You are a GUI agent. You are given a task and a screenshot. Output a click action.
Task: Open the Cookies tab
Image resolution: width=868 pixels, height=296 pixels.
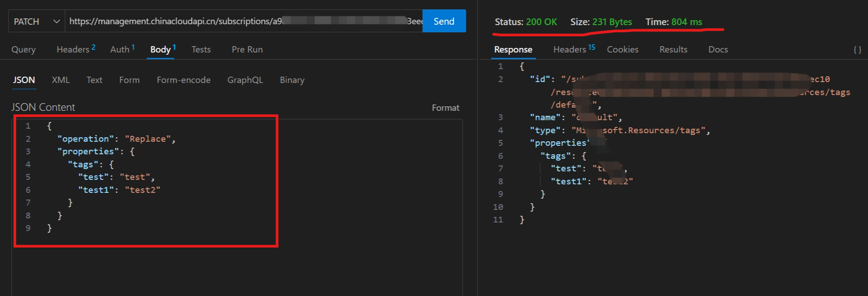point(622,49)
